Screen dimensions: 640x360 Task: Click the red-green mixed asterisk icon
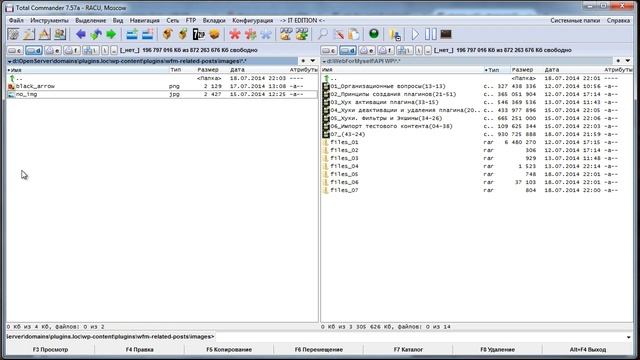click(x=250, y=34)
